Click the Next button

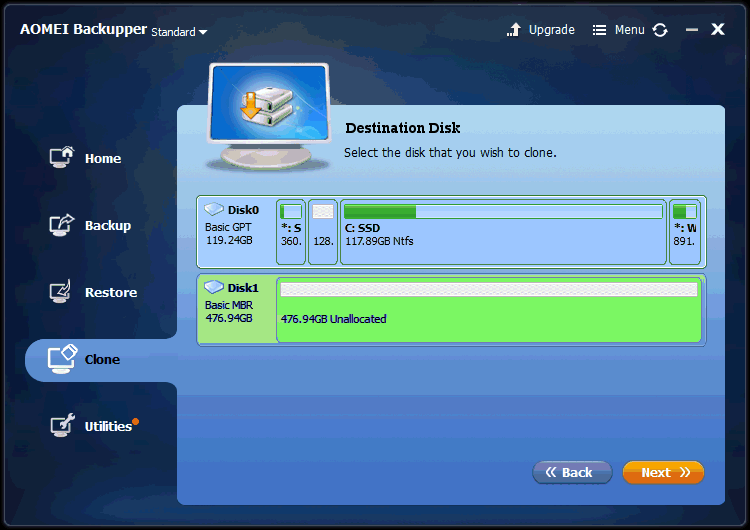coord(663,473)
